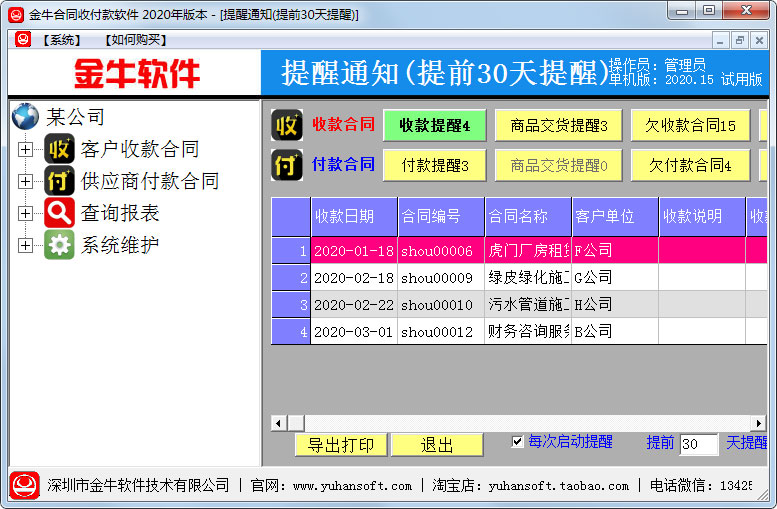Click the H公司 customer cell
777x509 pixels.
point(615,304)
